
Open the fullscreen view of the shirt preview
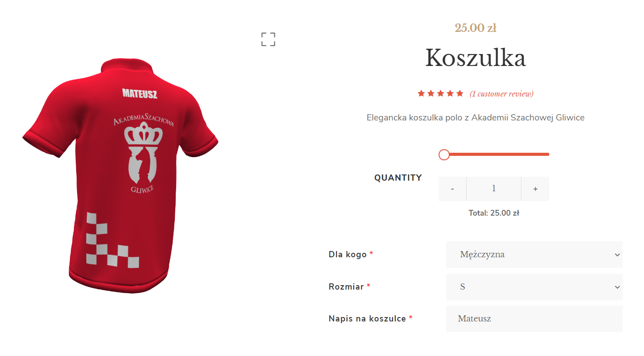(268, 39)
